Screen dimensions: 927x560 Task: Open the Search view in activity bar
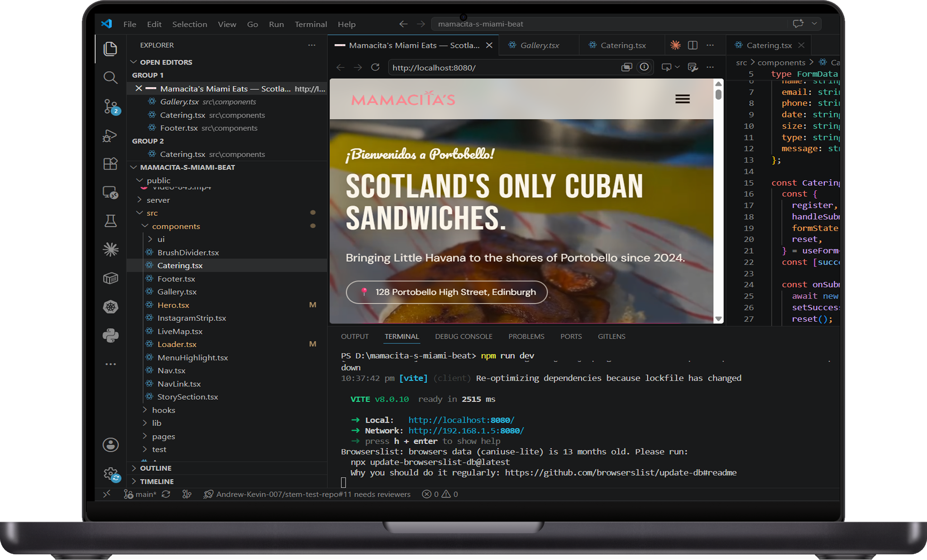pyautogui.click(x=110, y=77)
